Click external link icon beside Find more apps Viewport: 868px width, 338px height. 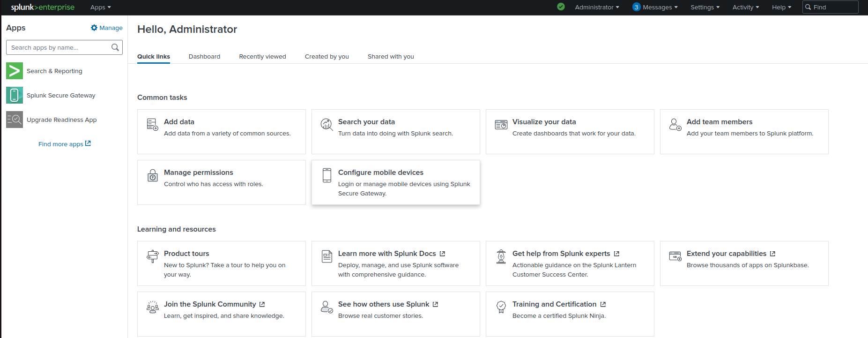tap(88, 143)
